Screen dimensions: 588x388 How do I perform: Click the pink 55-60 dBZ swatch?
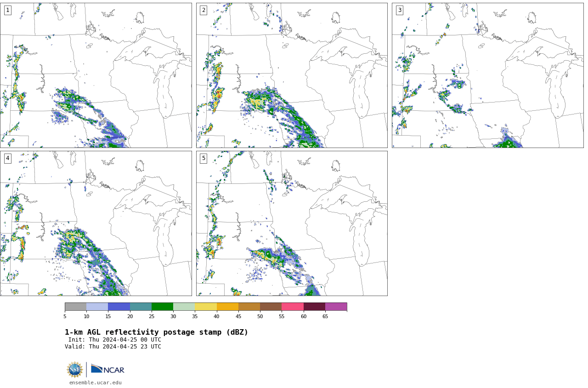[x=293, y=307]
